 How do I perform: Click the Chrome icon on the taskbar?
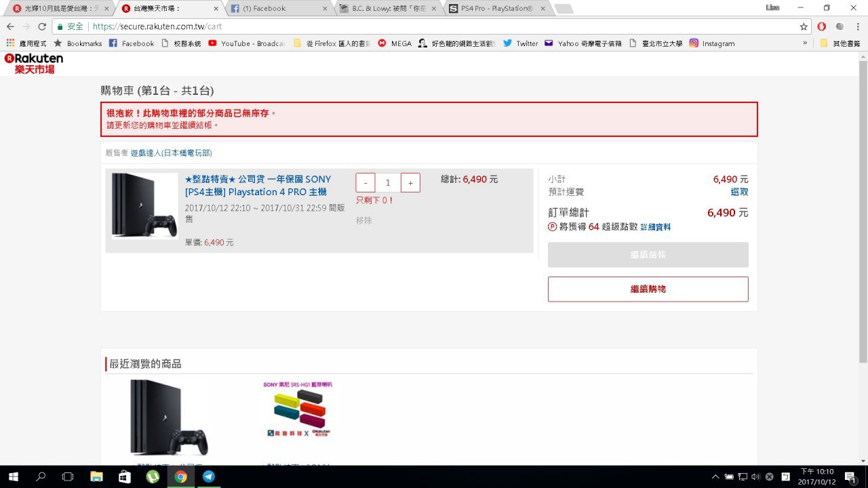click(x=180, y=476)
